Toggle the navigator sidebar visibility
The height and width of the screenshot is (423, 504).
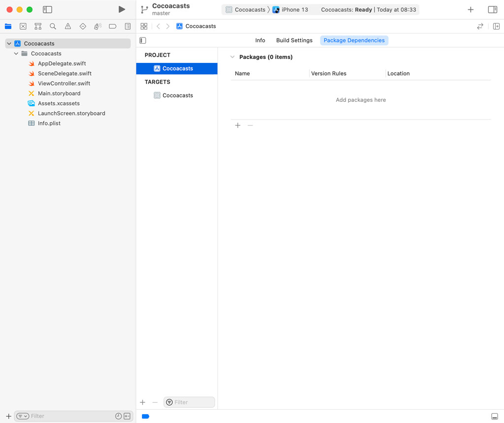47,9
